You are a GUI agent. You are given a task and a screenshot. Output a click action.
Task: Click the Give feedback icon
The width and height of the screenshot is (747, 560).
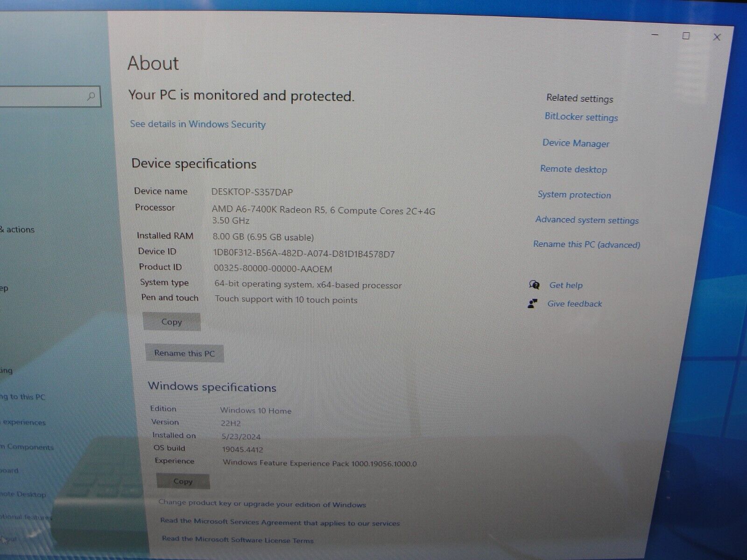pyautogui.click(x=532, y=304)
